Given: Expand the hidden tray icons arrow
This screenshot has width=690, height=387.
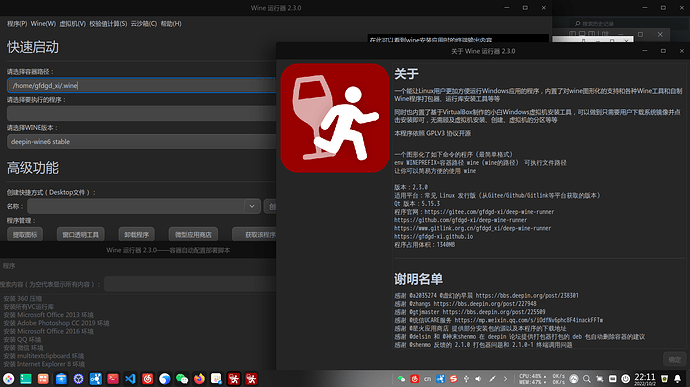Looking at the screenshot, I should (x=505, y=379).
